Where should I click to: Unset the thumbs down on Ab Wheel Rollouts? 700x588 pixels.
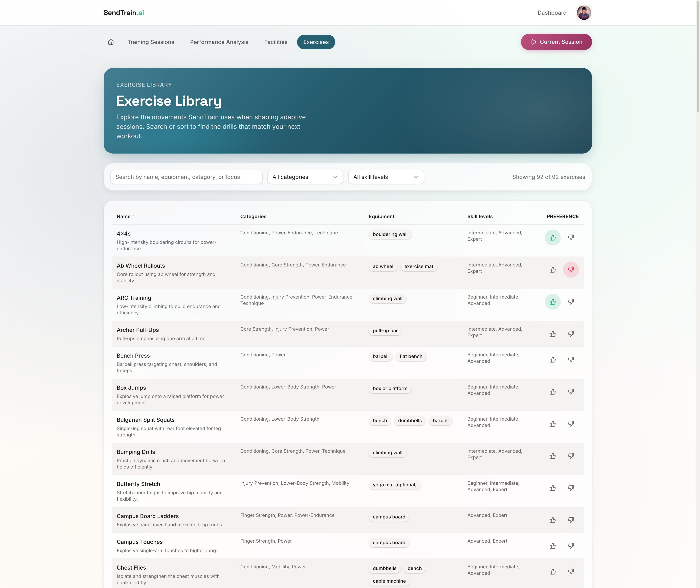571,270
